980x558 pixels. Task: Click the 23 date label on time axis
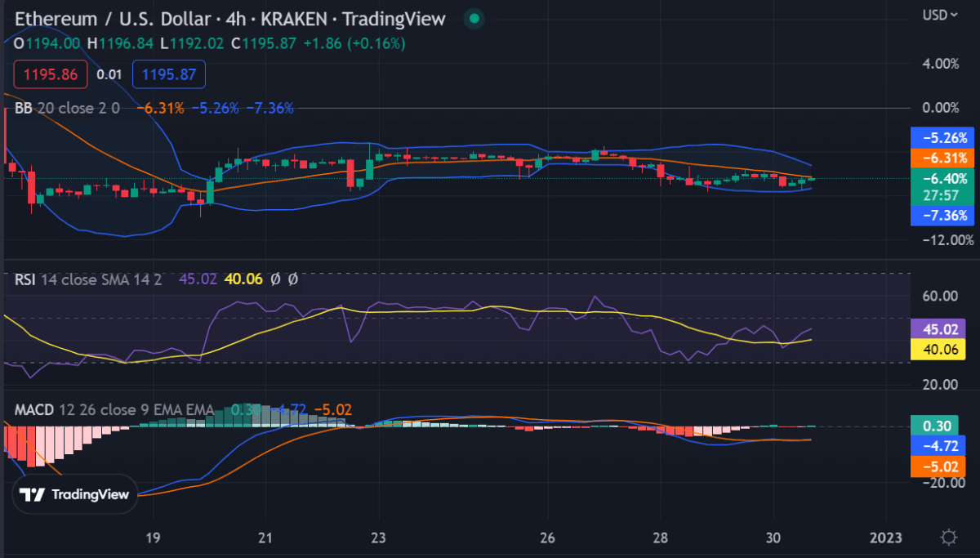point(378,538)
